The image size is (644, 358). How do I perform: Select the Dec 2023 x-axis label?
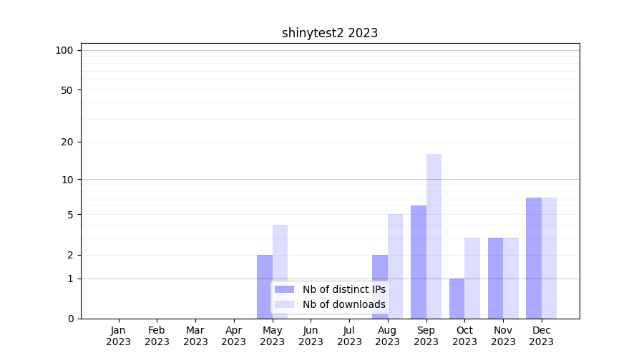pyautogui.click(x=541, y=336)
